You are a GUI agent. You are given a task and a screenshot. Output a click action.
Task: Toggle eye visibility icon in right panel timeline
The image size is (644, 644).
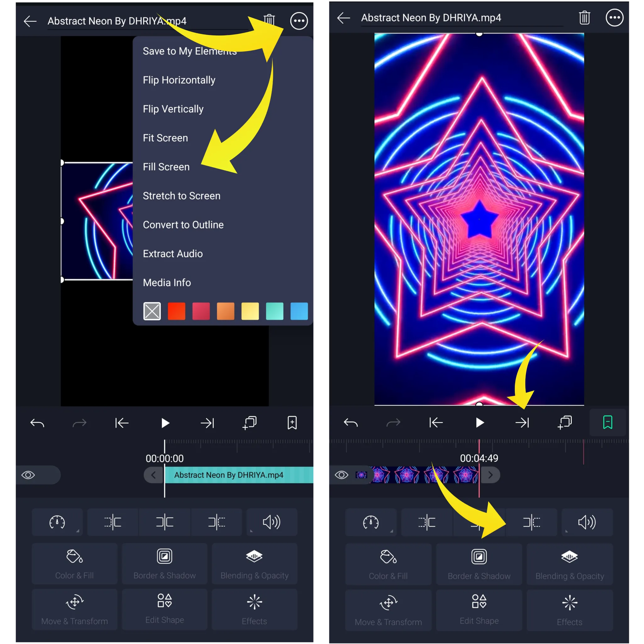(x=342, y=475)
